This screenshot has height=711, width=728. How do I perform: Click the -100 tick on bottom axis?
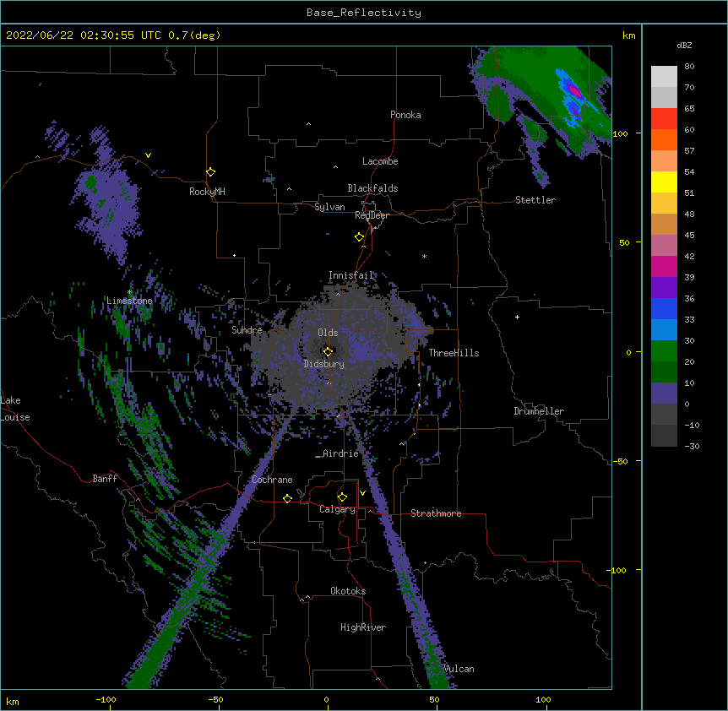tap(106, 700)
